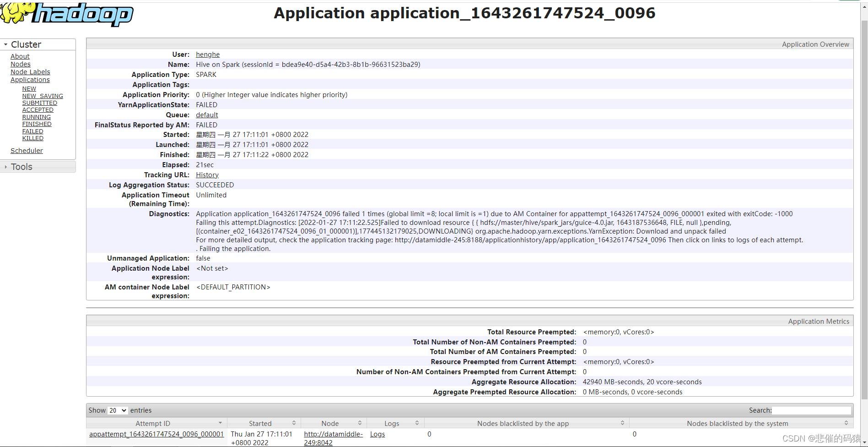Image resolution: width=868 pixels, height=447 pixels.
Task: Open the History tracking URL
Action: pos(207,175)
